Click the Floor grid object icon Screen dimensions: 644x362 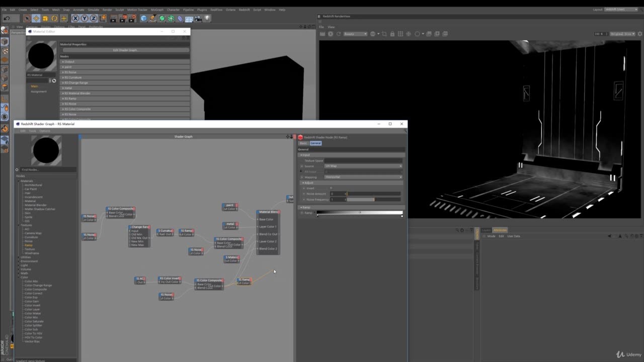pyautogui.click(x=189, y=19)
